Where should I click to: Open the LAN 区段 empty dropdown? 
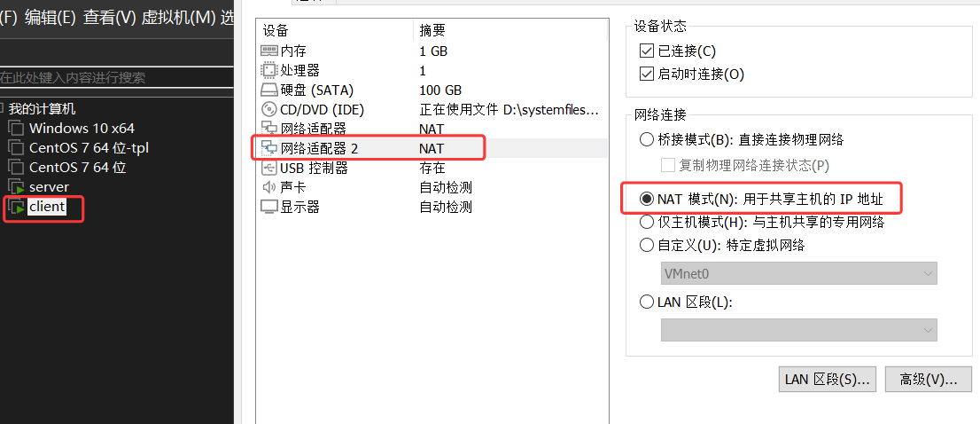coord(798,330)
